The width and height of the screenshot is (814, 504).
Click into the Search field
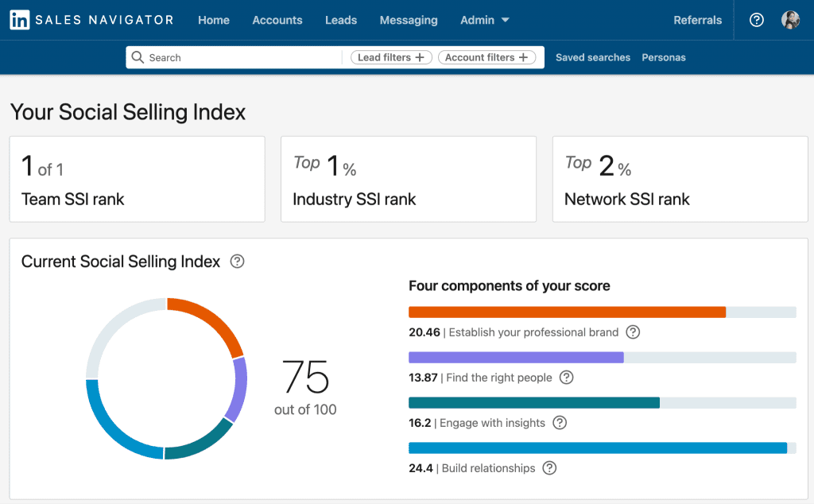[234, 57]
